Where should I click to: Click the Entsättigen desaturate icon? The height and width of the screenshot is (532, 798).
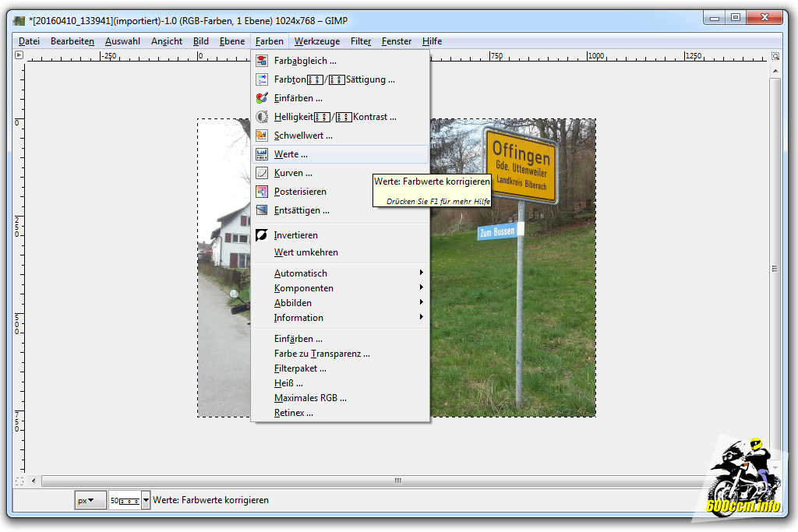pos(262,210)
